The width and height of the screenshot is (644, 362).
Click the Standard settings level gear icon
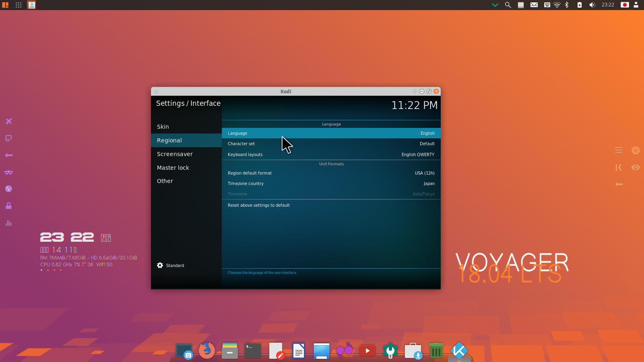pos(160,265)
